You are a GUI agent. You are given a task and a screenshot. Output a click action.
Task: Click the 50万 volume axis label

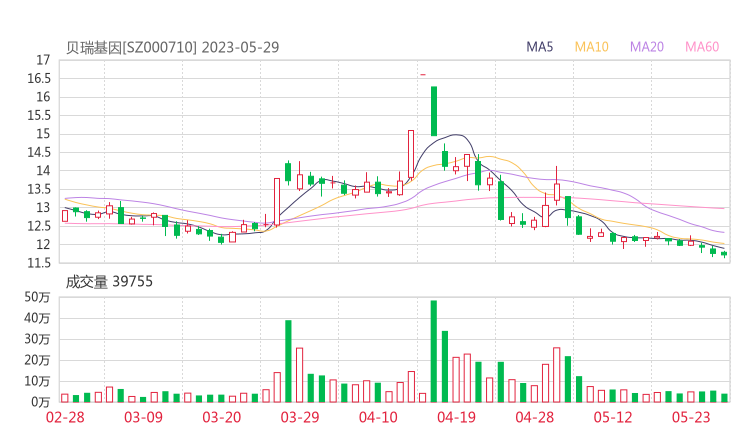pyautogui.click(x=37, y=297)
